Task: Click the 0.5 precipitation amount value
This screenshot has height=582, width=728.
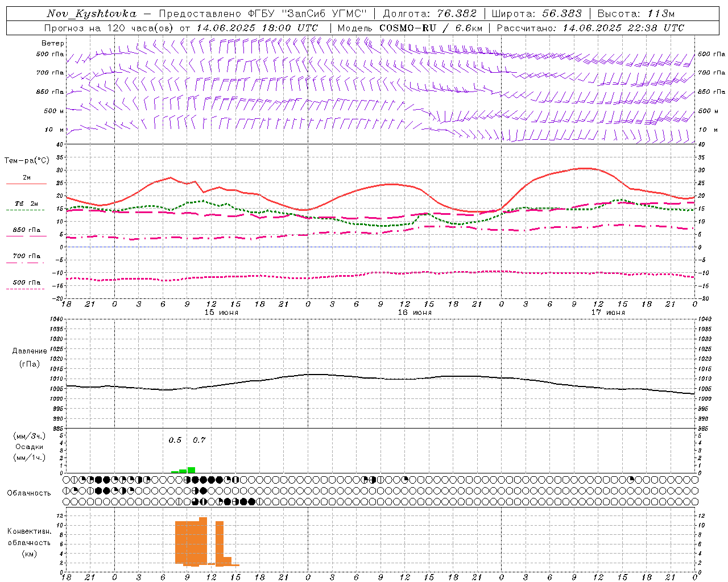Action: pos(175,440)
